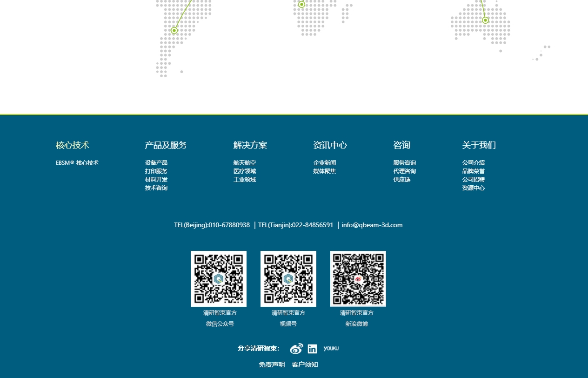Open the EBSM® 核心技术 link
588x378 pixels.
pos(77,162)
